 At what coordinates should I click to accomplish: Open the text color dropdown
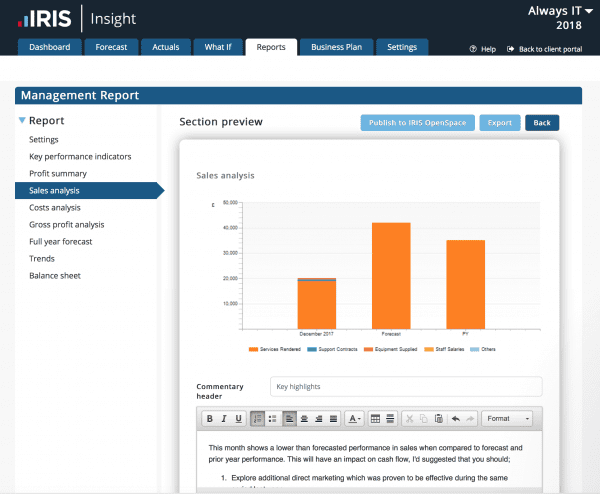click(x=355, y=418)
